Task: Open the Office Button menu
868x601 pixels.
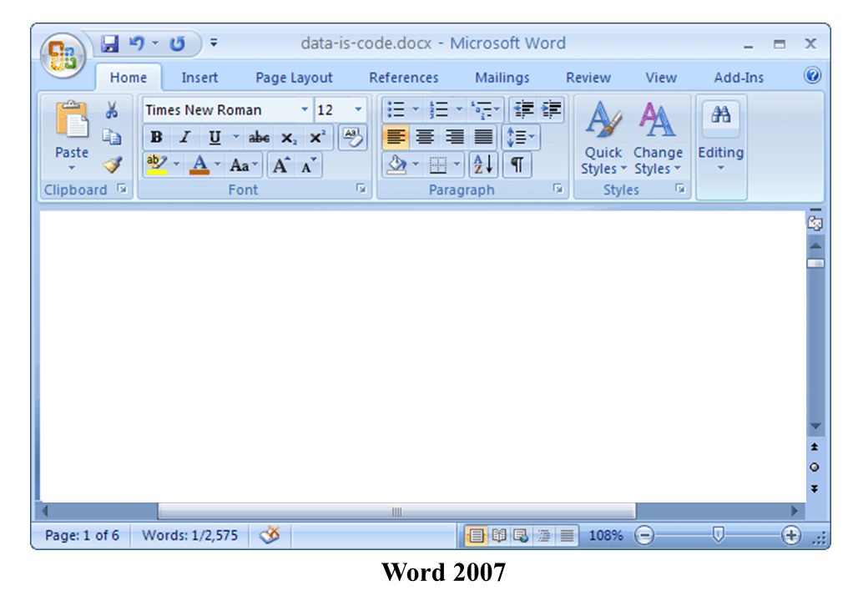Action: 63,56
